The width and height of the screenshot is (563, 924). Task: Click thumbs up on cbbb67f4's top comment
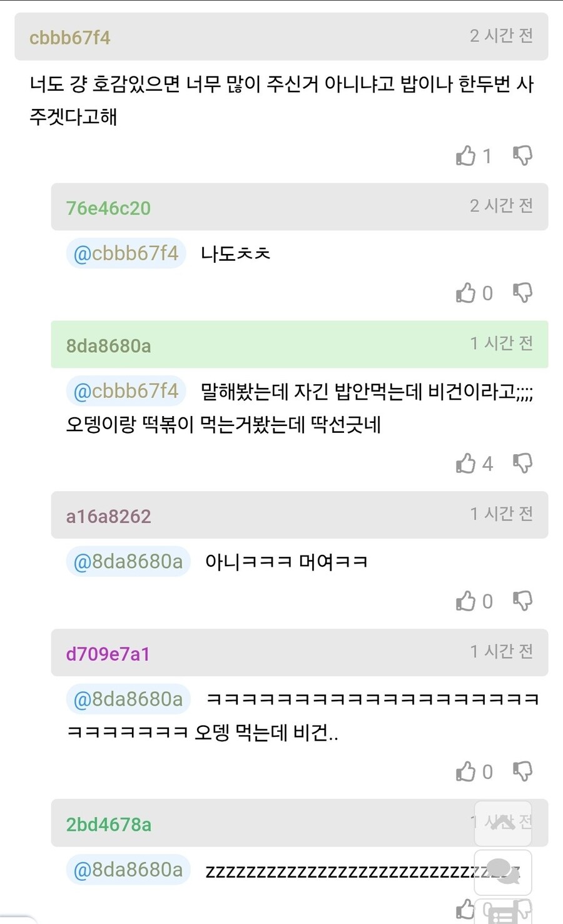(466, 156)
